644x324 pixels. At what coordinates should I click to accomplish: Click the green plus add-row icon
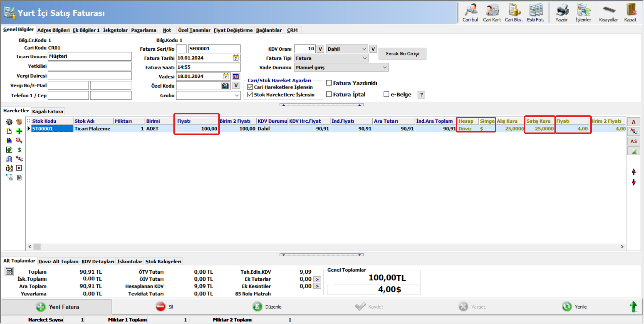click(19, 131)
